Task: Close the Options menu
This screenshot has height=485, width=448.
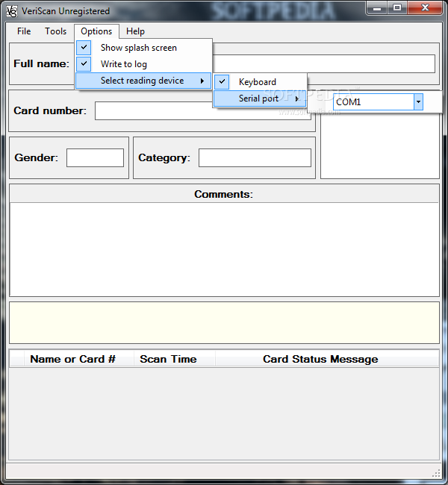Action: [96, 31]
